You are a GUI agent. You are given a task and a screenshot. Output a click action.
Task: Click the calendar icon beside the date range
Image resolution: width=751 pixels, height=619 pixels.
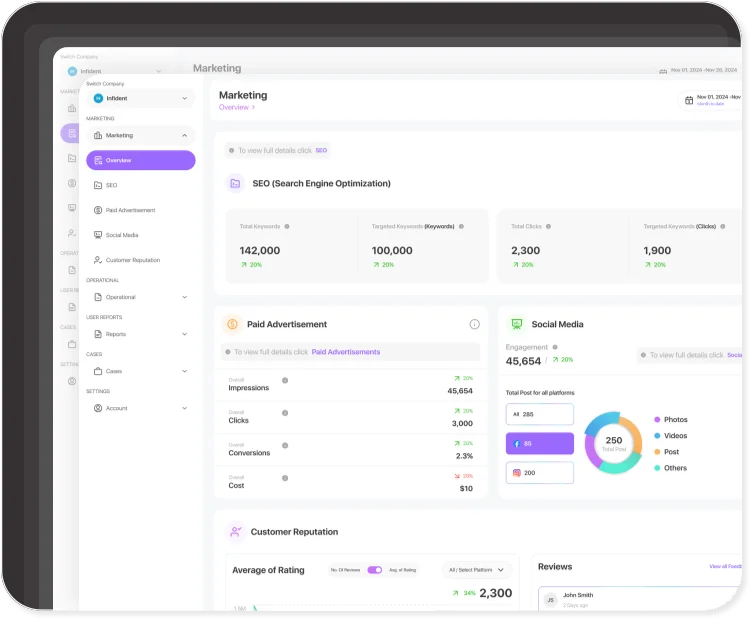(x=688, y=100)
